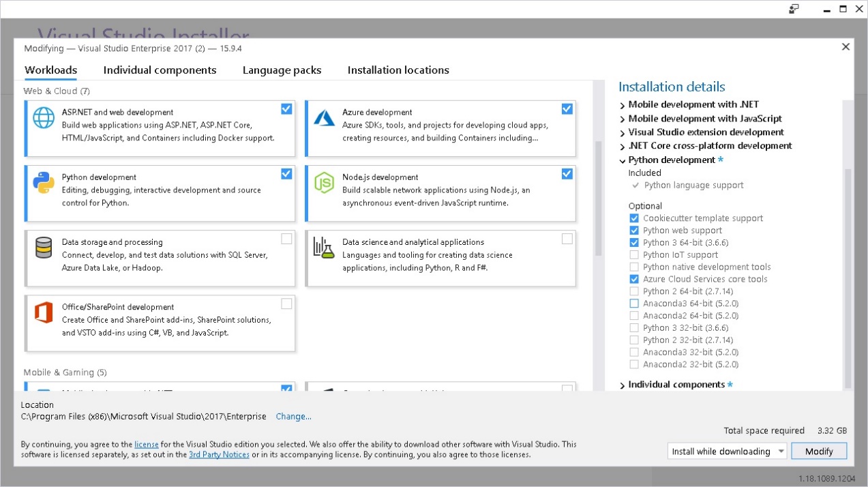Disable Cookiecutter template support option
This screenshot has width=868, height=487.
(634, 218)
